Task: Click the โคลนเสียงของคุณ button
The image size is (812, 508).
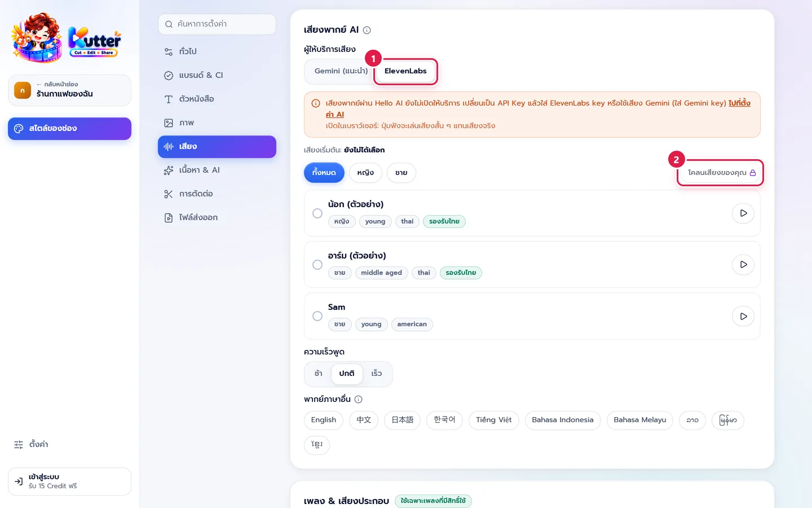Action: [721, 173]
